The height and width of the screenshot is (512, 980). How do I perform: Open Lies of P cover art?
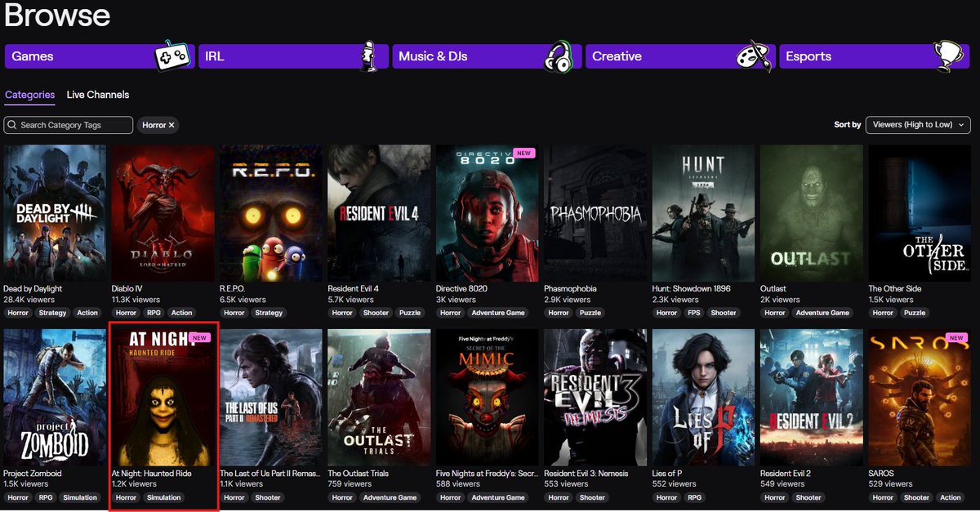pyautogui.click(x=703, y=398)
